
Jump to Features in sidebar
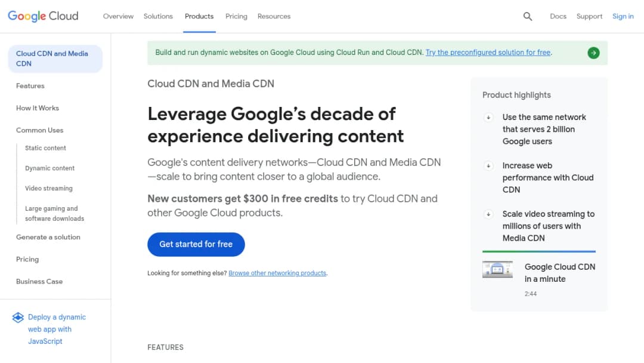point(30,86)
